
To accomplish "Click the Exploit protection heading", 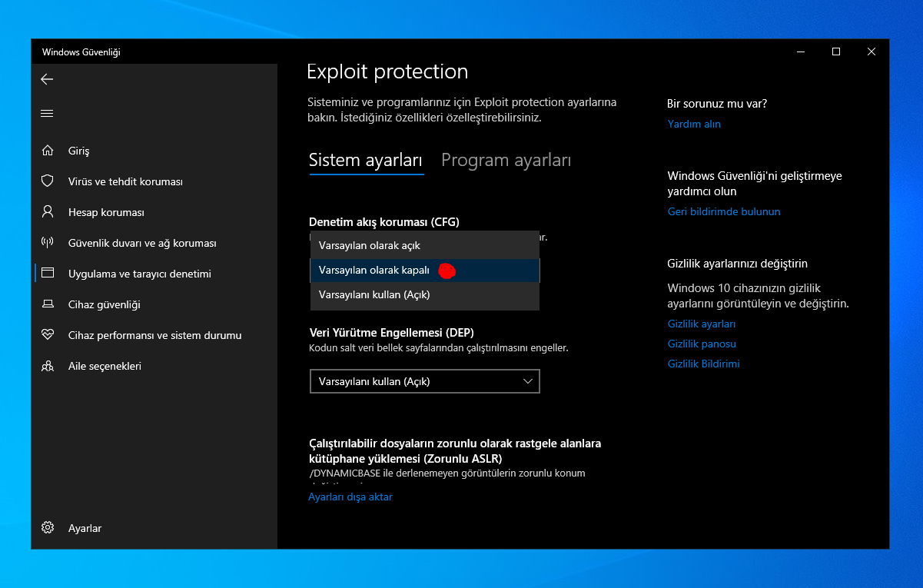I will [387, 71].
